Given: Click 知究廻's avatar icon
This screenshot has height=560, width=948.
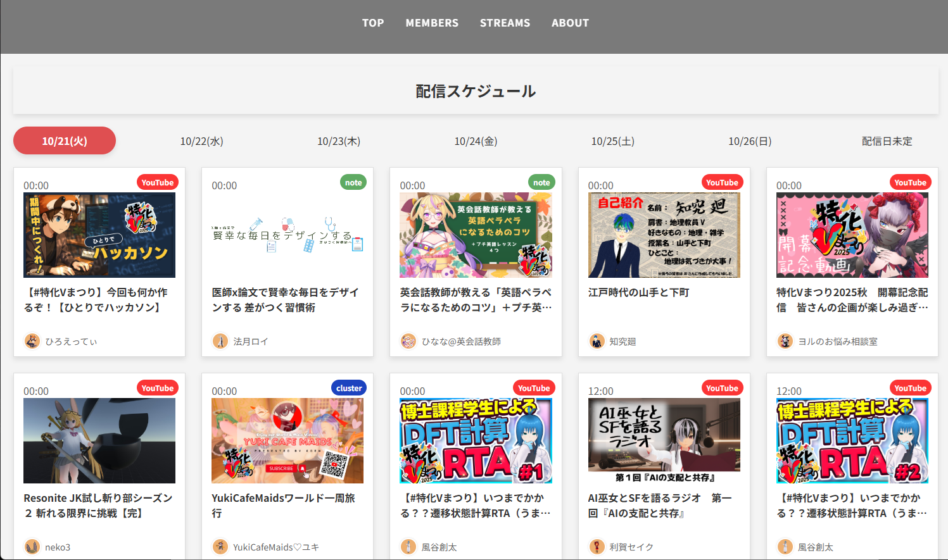Looking at the screenshot, I should click(x=597, y=341).
